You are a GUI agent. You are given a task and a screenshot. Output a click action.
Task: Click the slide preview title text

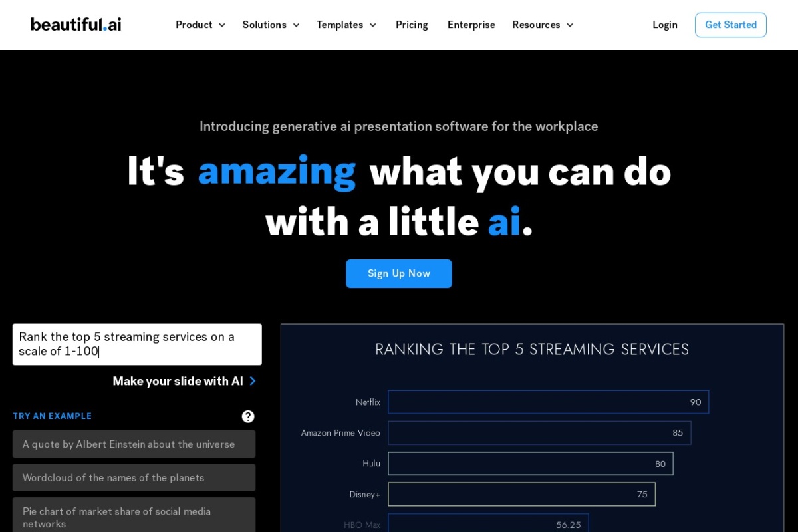click(532, 350)
